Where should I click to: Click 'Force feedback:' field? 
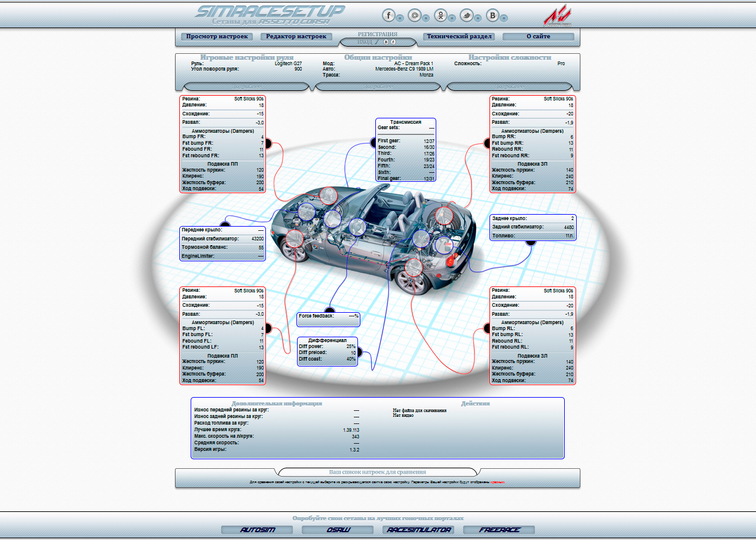pos(328,316)
